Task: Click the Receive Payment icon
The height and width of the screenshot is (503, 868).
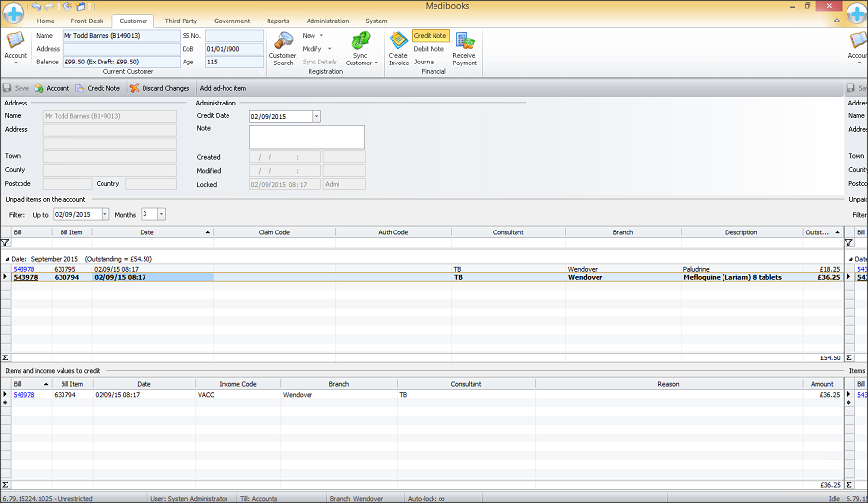Action: [x=465, y=40]
